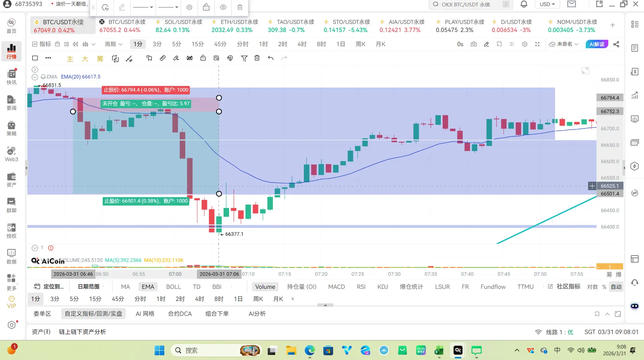Click the stop-loss handle on the position tool
This screenshot has width=644, height=360.
(x=219, y=98)
